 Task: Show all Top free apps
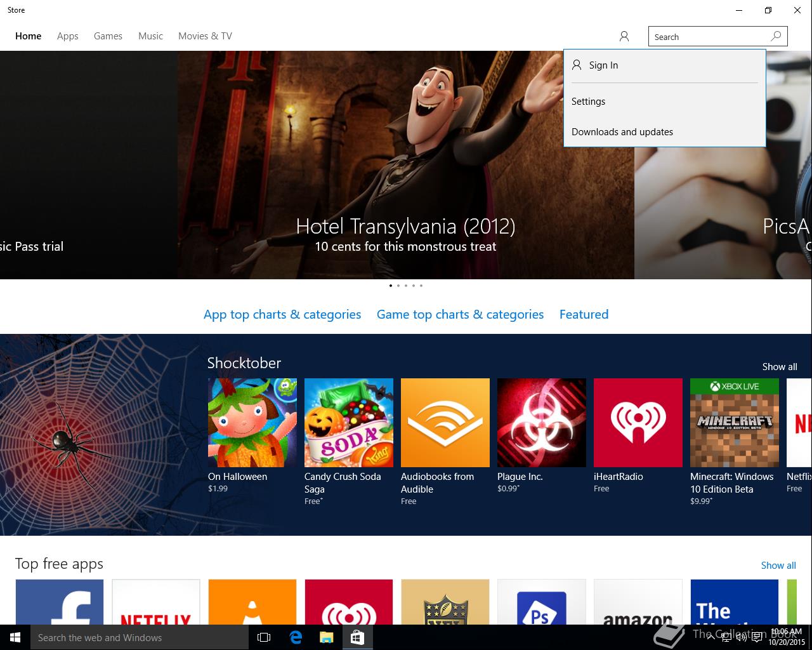tap(778, 566)
